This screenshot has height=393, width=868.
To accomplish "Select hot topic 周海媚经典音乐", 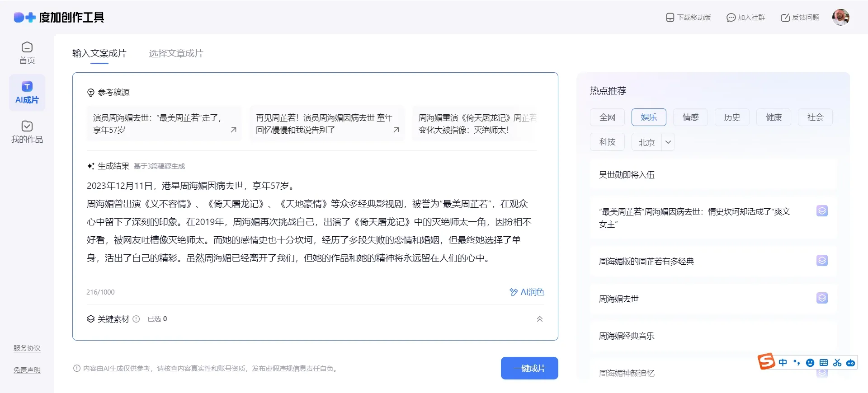I will click(714, 336).
